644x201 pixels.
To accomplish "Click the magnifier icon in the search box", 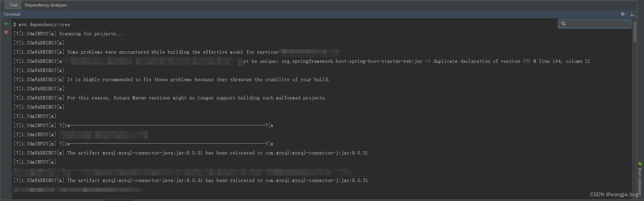I will coord(563,23).
